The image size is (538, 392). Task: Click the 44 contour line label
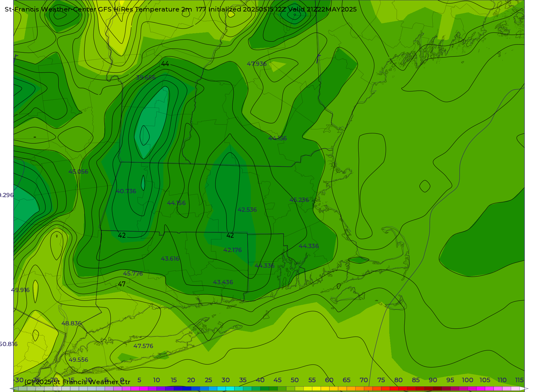tap(165, 64)
